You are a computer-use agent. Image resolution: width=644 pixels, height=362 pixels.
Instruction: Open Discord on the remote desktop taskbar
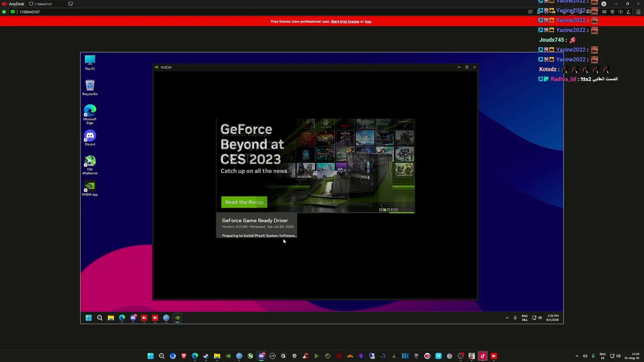point(133,318)
